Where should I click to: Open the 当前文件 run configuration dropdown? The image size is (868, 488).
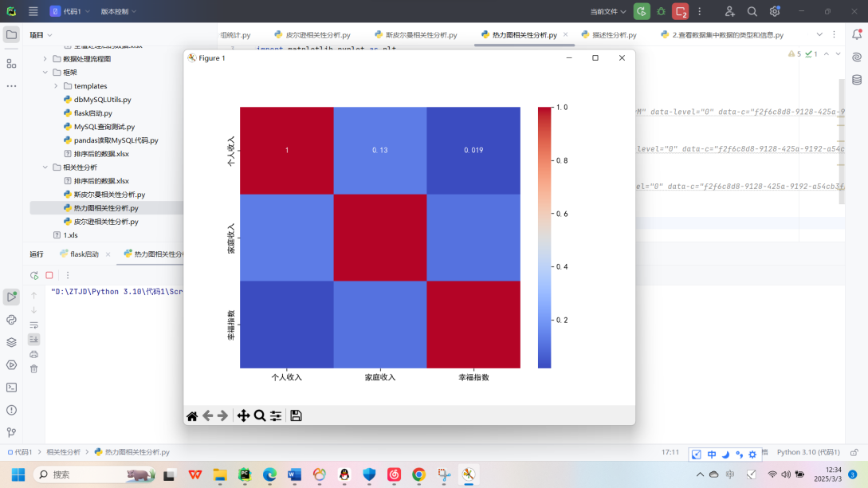(607, 11)
